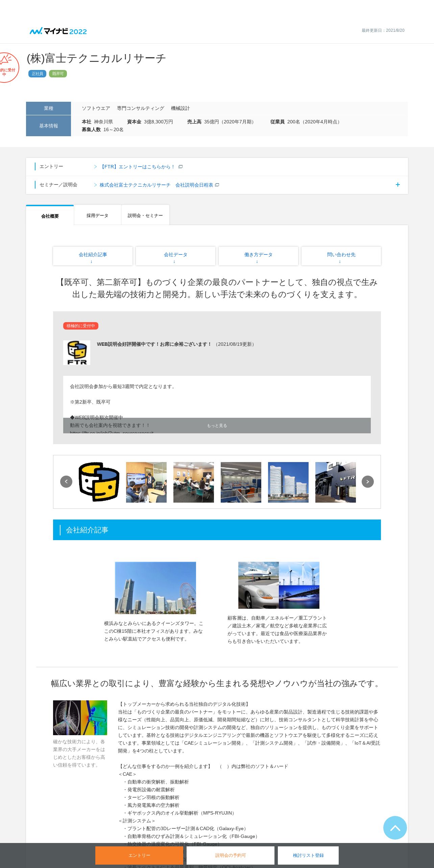The image size is (434, 868).
Task: Click the red 積極的に受付中 label in notice box
Action: (x=81, y=326)
